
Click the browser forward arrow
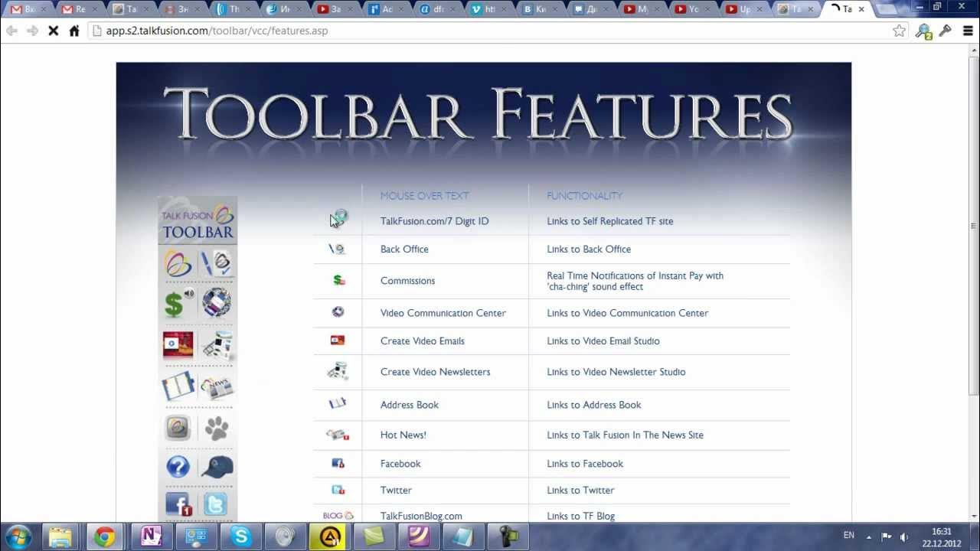coord(32,31)
